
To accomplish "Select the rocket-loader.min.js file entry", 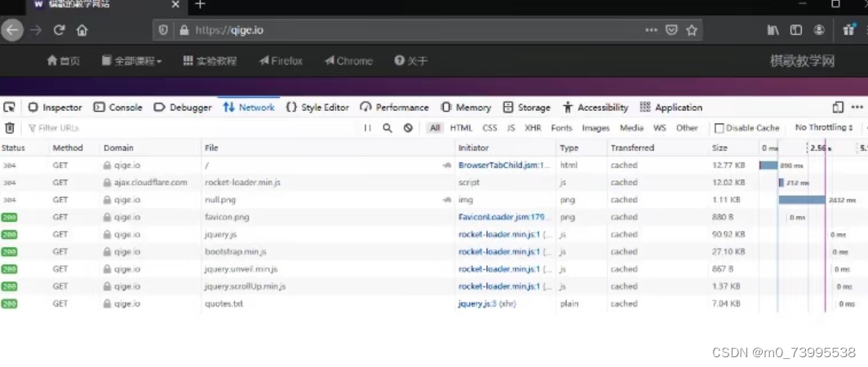I will point(242,182).
